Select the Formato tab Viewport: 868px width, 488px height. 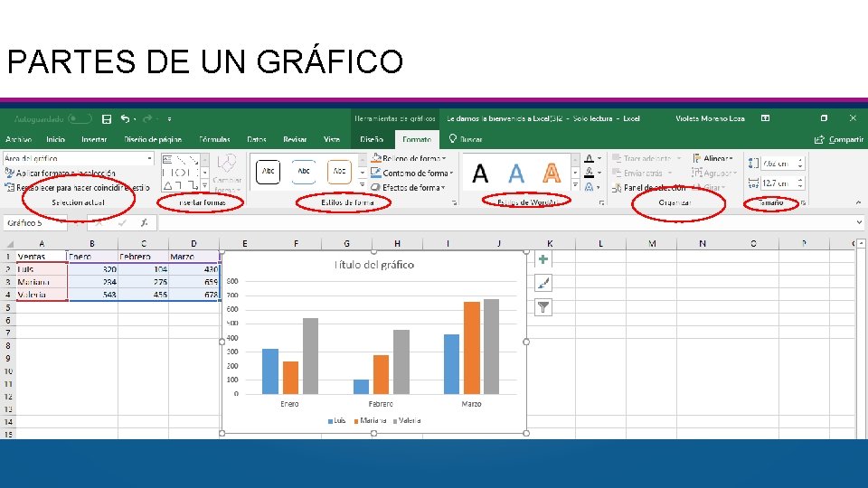(x=417, y=139)
